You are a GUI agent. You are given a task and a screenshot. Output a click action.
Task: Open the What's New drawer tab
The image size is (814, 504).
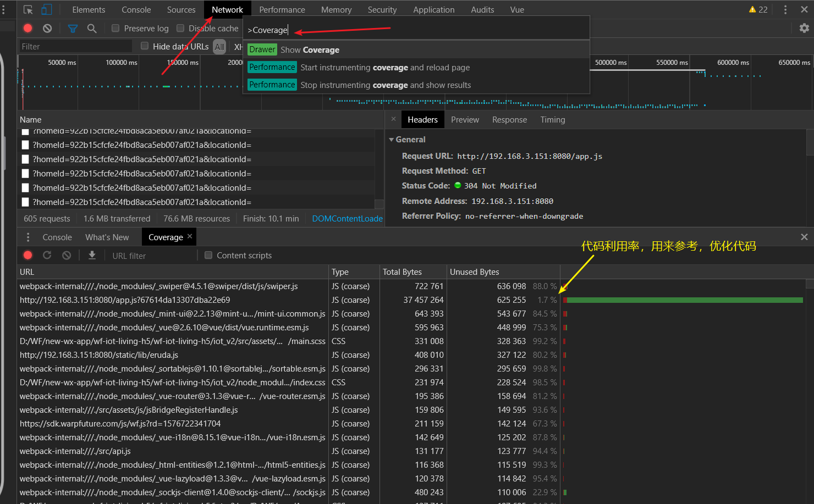tap(107, 237)
